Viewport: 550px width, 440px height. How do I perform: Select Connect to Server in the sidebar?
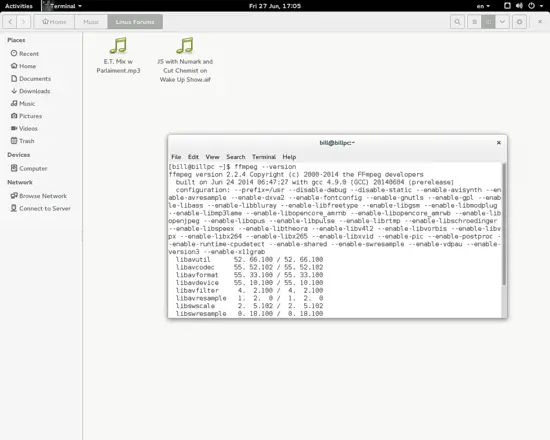tap(41, 208)
